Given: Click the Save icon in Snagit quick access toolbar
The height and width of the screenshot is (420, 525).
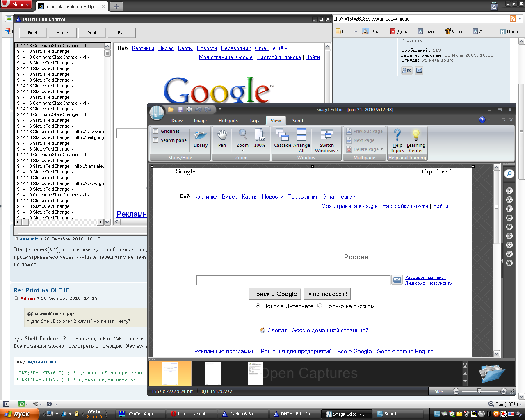Looking at the screenshot, I should point(180,110).
